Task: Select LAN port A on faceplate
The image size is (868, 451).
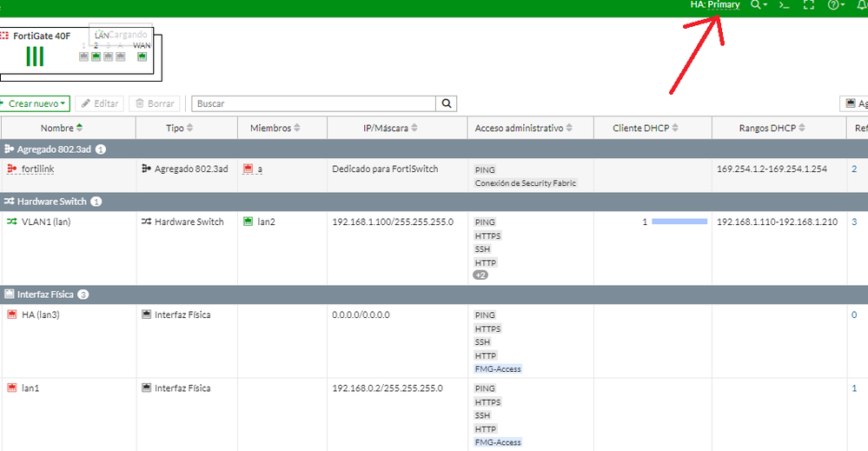Action: pos(120,56)
